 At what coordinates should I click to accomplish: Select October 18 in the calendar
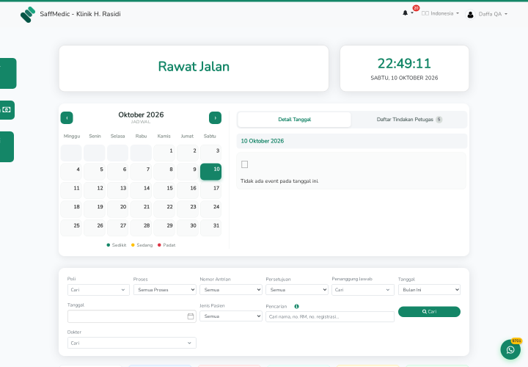[71, 209]
